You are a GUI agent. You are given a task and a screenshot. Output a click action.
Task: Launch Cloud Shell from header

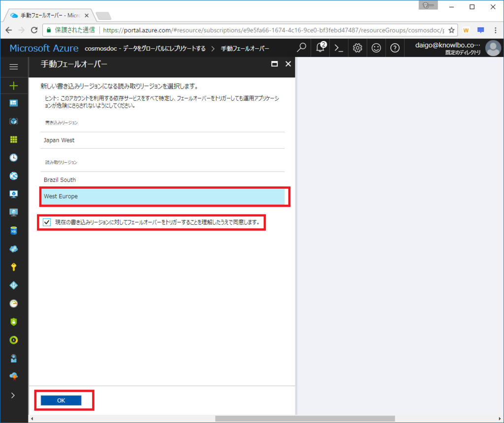coord(339,48)
